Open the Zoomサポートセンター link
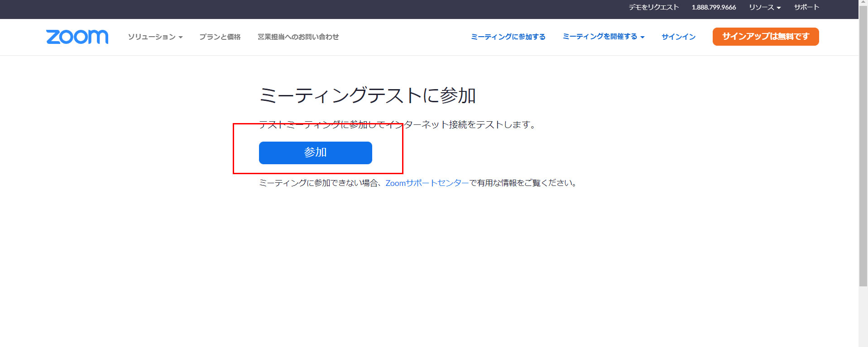 pyautogui.click(x=427, y=183)
